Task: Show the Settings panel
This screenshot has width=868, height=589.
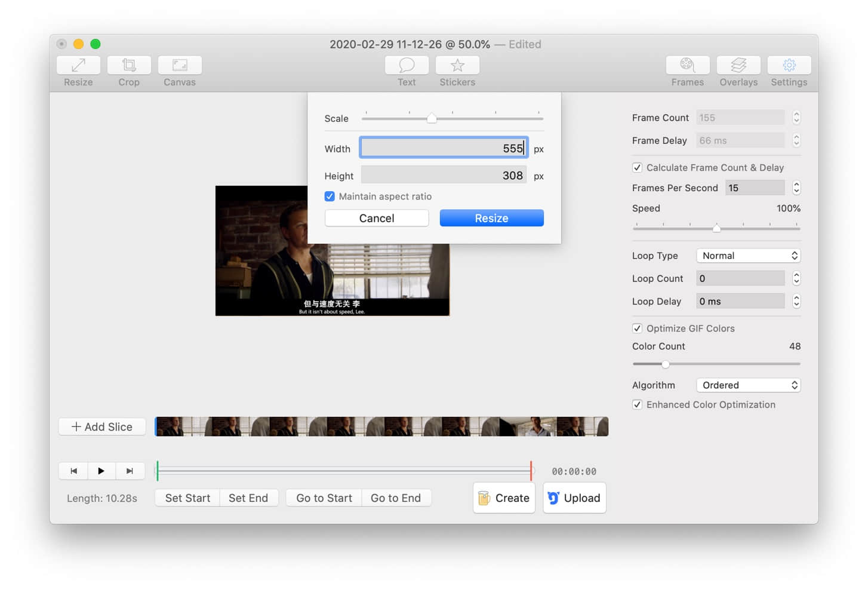Action: (789, 65)
